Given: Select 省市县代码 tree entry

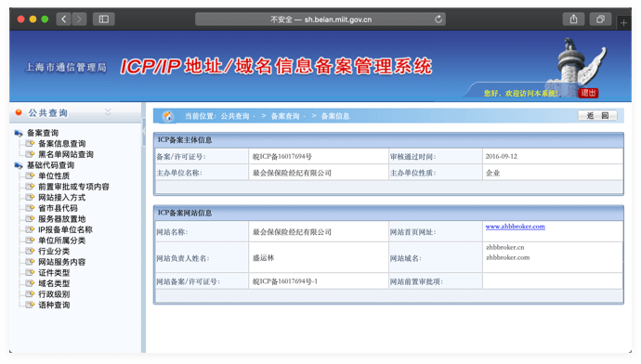Looking at the screenshot, I should coord(58,208).
